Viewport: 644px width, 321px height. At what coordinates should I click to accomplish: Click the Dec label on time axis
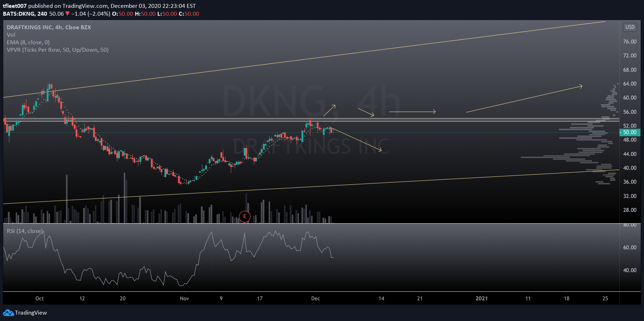point(315,299)
